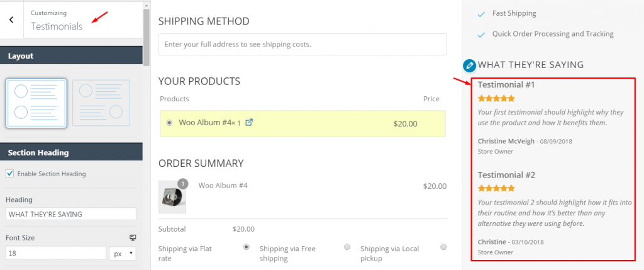Image resolution: width=644 pixels, height=270 pixels.
Task: Choose the alternating testimonial layout option
Action: point(101,103)
